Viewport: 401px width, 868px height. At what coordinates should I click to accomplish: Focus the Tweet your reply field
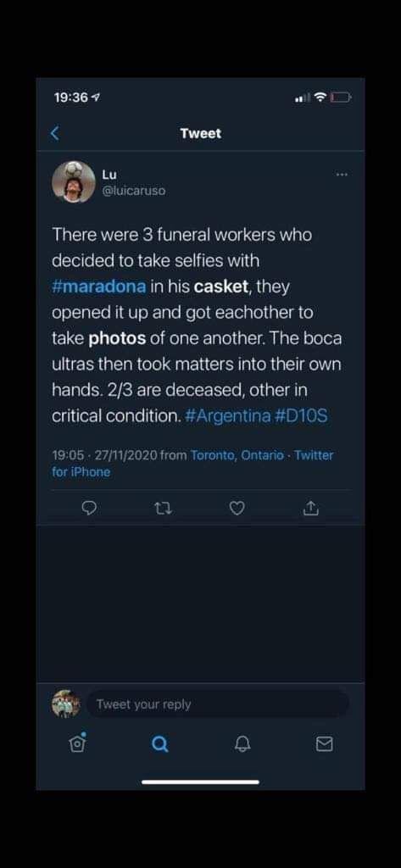(x=218, y=704)
